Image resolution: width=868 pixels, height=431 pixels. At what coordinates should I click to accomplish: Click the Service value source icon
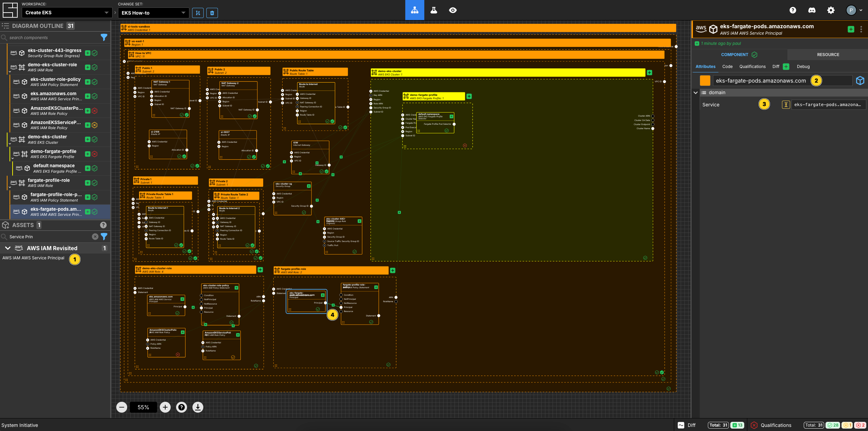[786, 105]
